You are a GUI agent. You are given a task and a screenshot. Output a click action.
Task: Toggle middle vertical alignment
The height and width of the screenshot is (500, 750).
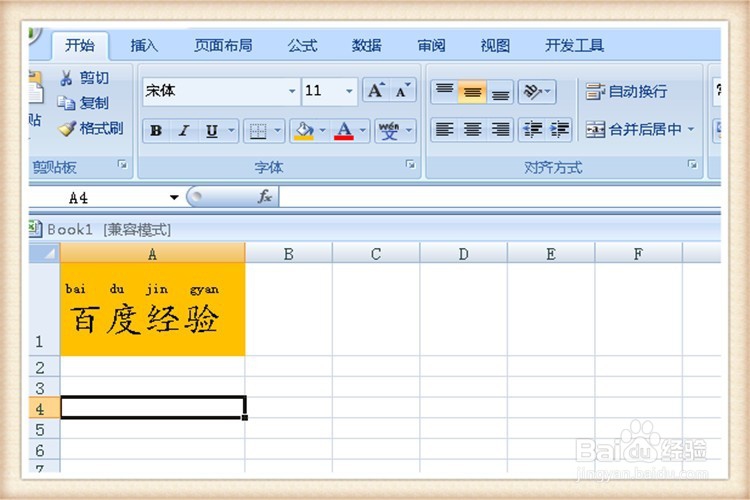point(472,91)
